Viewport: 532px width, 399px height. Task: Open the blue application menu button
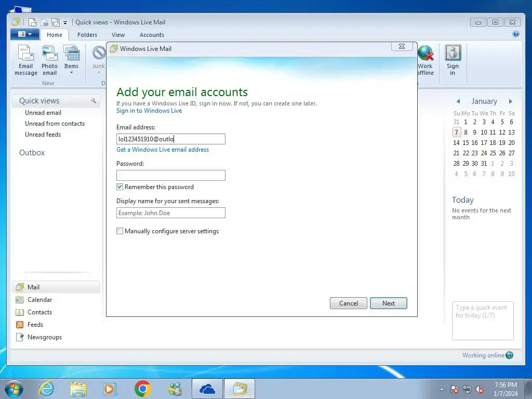click(x=25, y=34)
